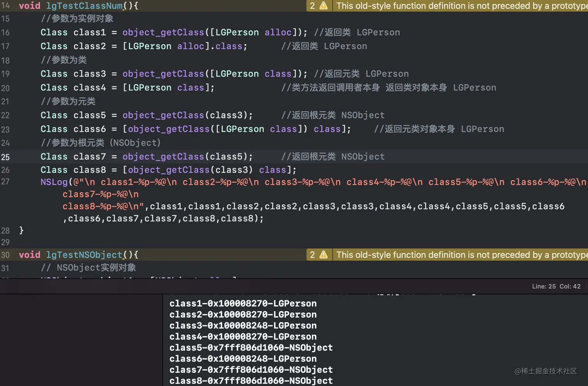Click console output "class6-0x100008248-LGPerson"
Image resolution: width=588 pixels, height=386 pixels.
243,359
